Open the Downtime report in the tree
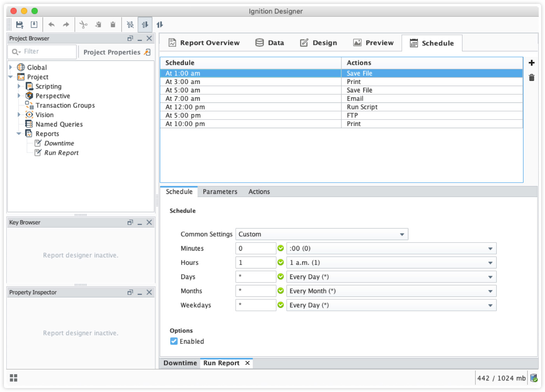The height and width of the screenshot is (392, 545). [x=59, y=143]
